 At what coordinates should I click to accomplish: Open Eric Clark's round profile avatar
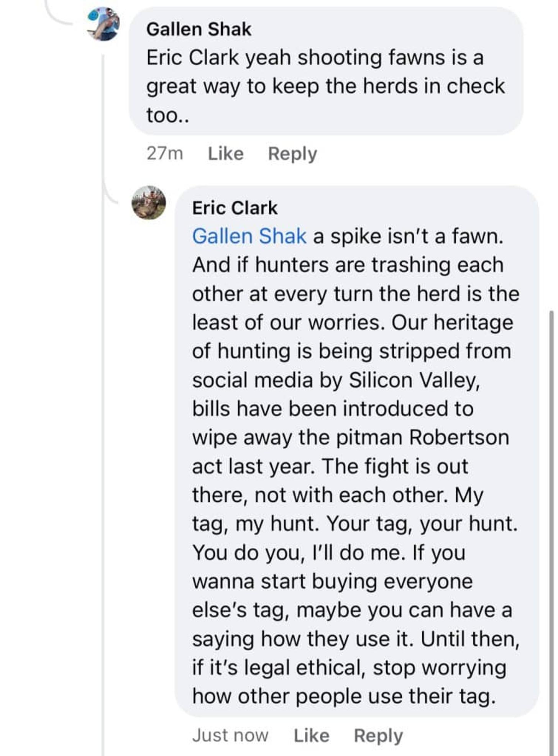tap(149, 203)
